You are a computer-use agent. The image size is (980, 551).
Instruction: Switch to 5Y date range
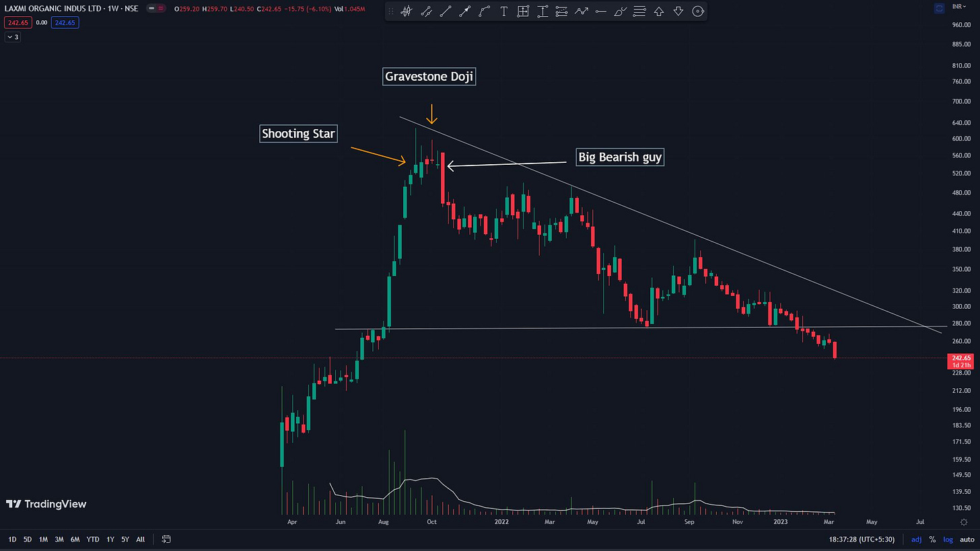tap(125, 540)
